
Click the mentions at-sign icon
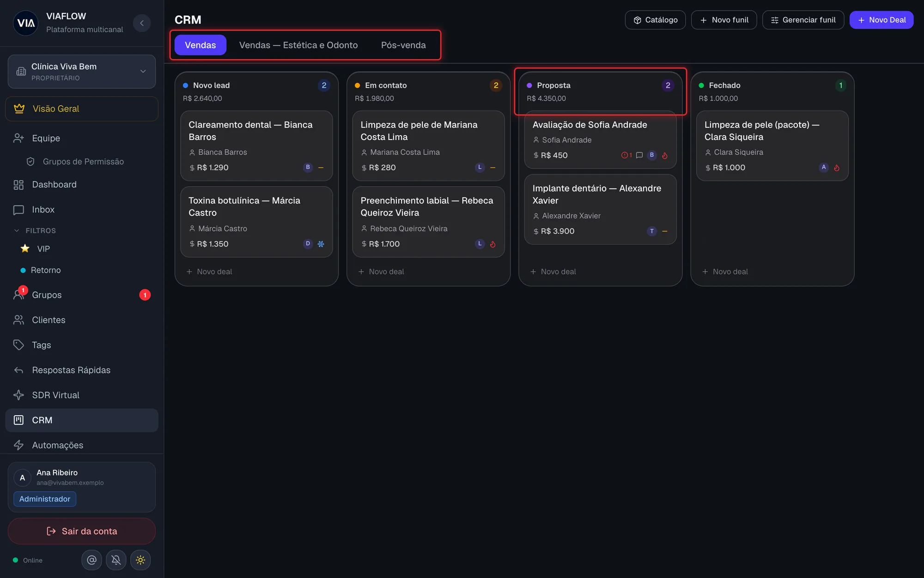[x=92, y=560]
